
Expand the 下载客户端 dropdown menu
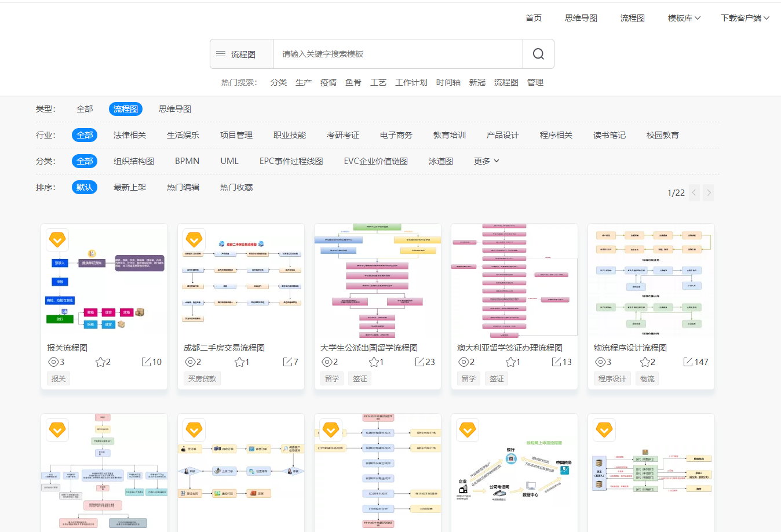pos(745,17)
